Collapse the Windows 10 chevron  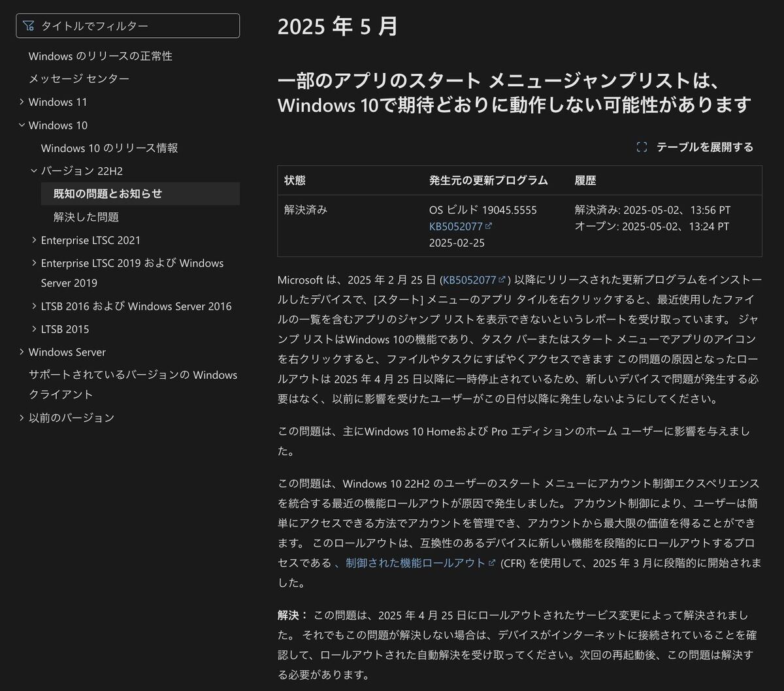point(22,125)
